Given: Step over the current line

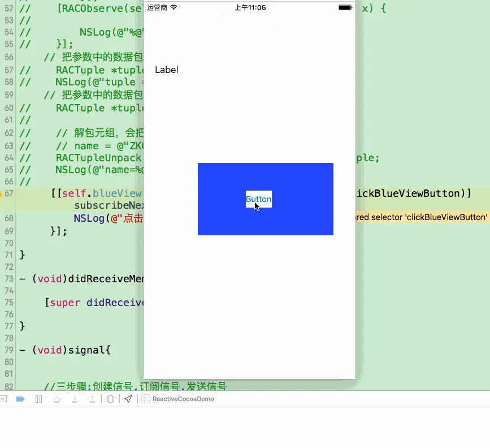Looking at the screenshot, I should point(57,399).
